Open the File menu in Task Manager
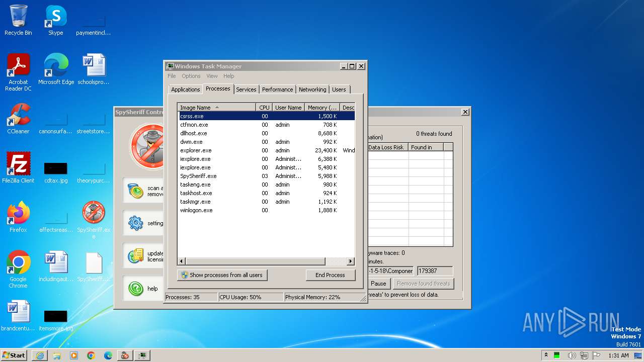The height and width of the screenshot is (362, 644). tap(172, 76)
